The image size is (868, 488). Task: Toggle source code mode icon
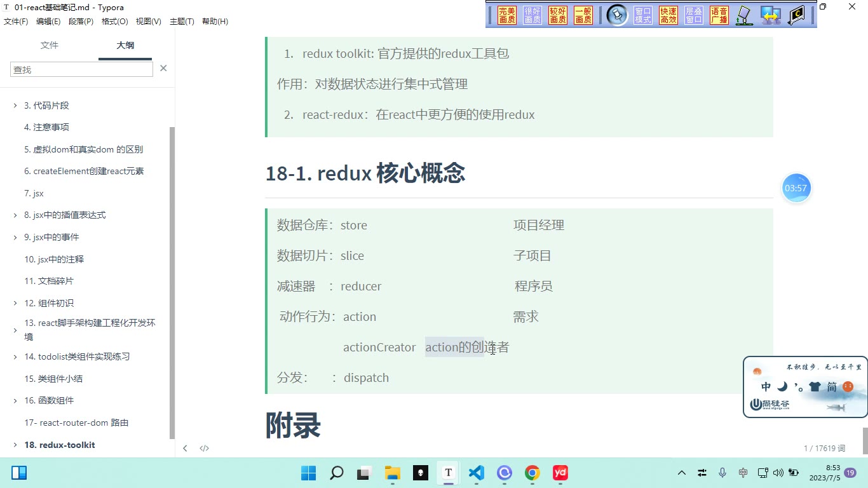tap(204, 448)
